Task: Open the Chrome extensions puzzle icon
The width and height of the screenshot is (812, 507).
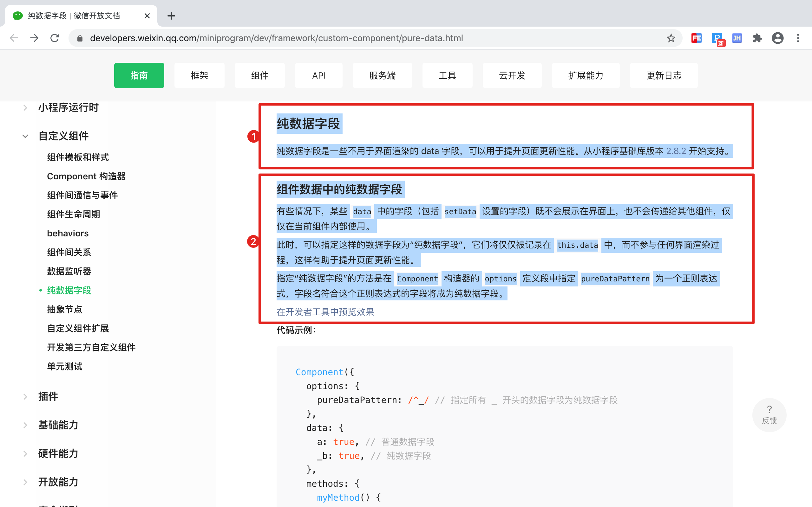Action: [757, 38]
